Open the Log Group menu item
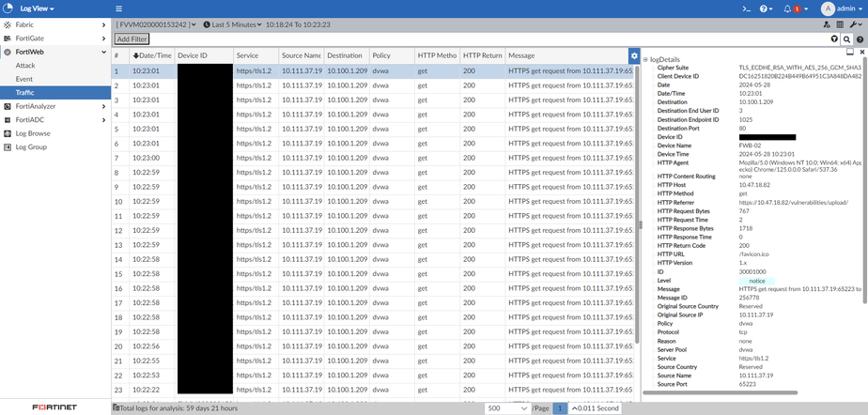The width and height of the screenshot is (868, 415). (55, 147)
